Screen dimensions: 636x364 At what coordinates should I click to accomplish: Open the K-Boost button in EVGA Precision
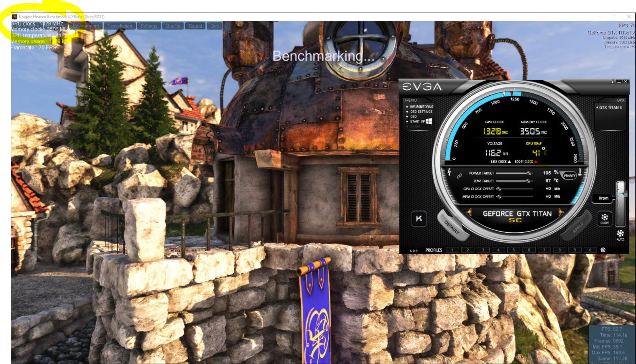point(419,219)
